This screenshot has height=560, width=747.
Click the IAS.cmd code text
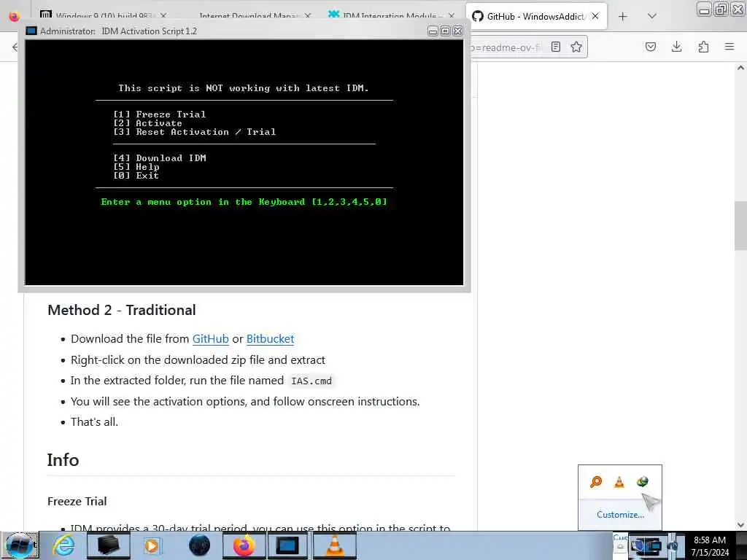pos(311,381)
